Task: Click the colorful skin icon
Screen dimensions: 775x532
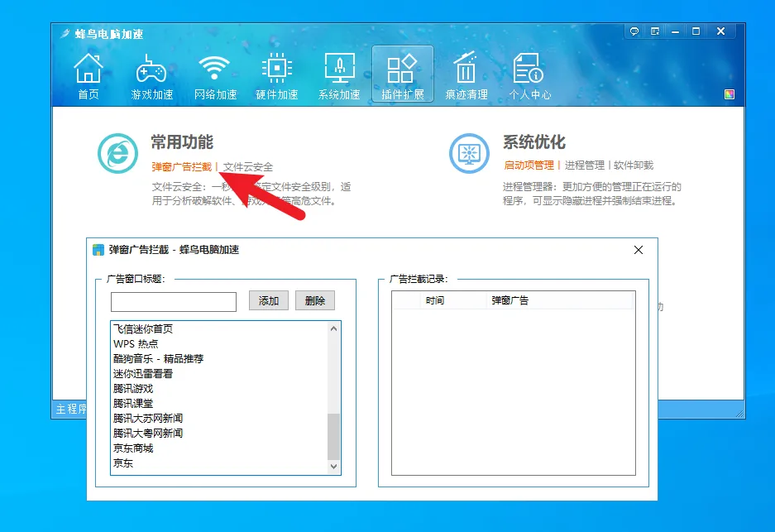Action: pos(730,94)
